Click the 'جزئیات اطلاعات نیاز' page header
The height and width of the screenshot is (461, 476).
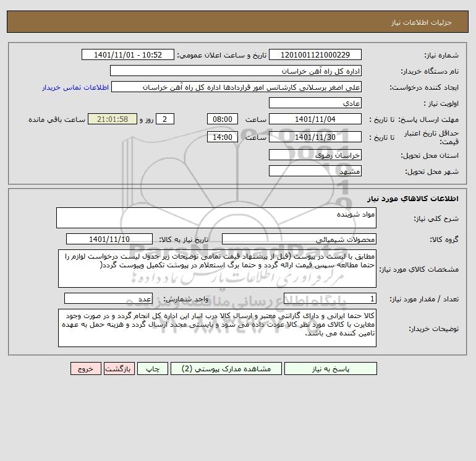(422, 22)
